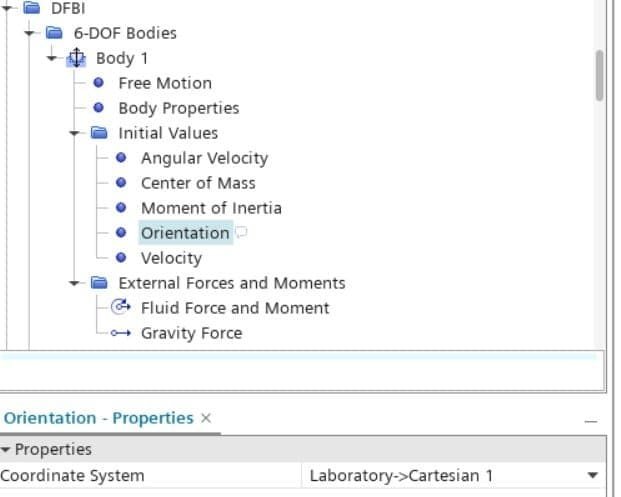Click the 6-DOF Bodies folder icon
The image size is (621, 497).
coord(54,33)
